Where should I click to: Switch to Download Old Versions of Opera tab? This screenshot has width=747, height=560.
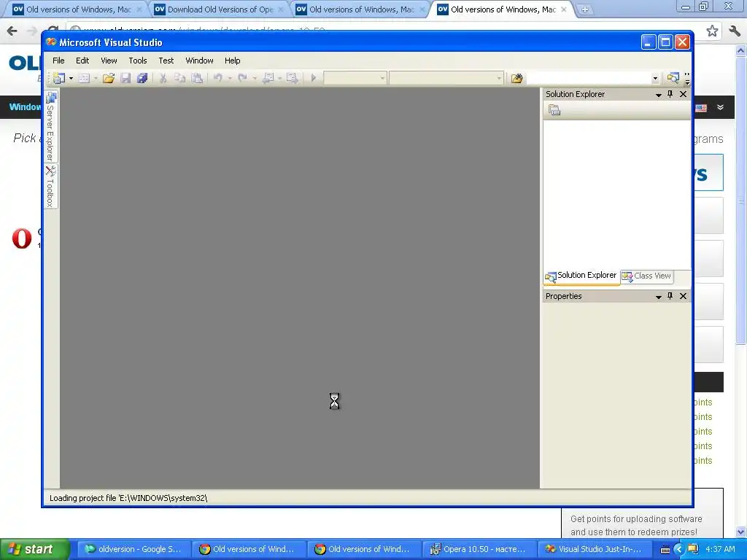click(x=220, y=9)
